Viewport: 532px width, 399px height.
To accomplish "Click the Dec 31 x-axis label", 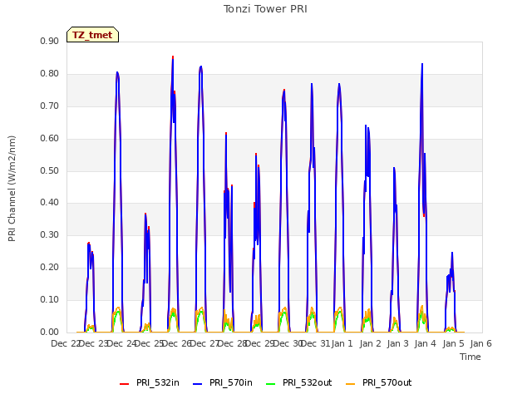I will 315,343.
